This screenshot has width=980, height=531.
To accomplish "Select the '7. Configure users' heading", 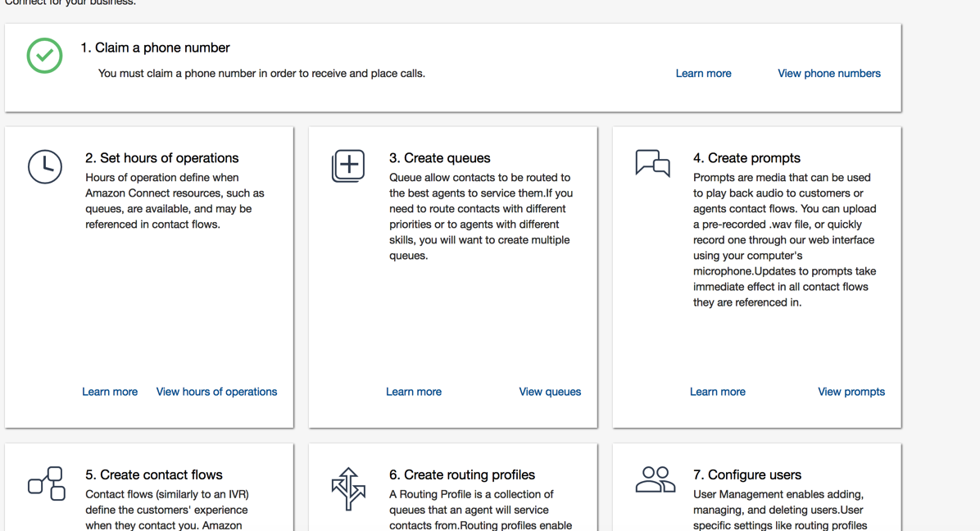I will pos(746,474).
